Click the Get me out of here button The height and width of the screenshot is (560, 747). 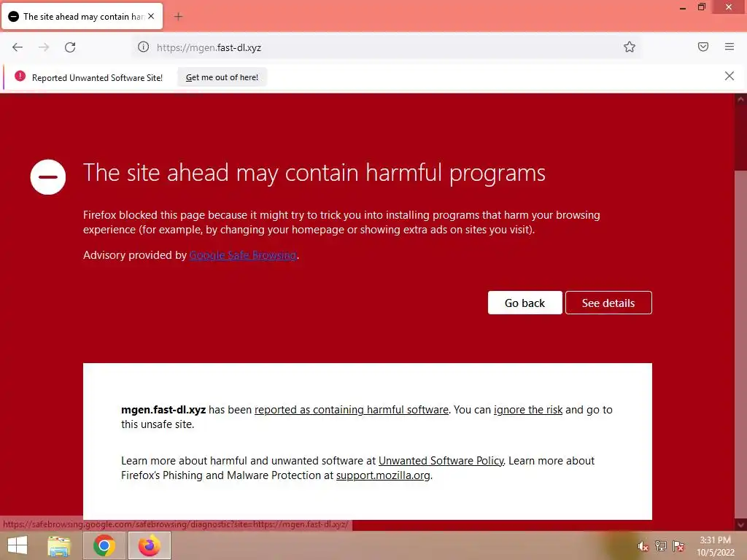point(222,77)
